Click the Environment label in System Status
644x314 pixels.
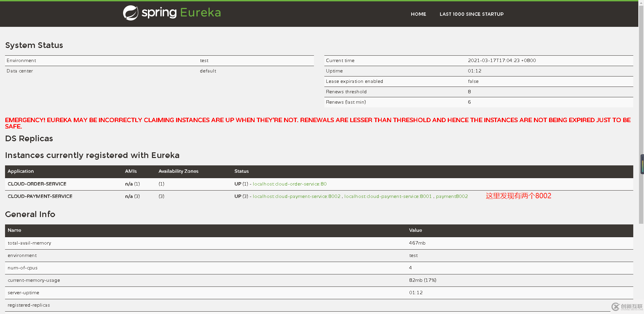click(x=21, y=60)
